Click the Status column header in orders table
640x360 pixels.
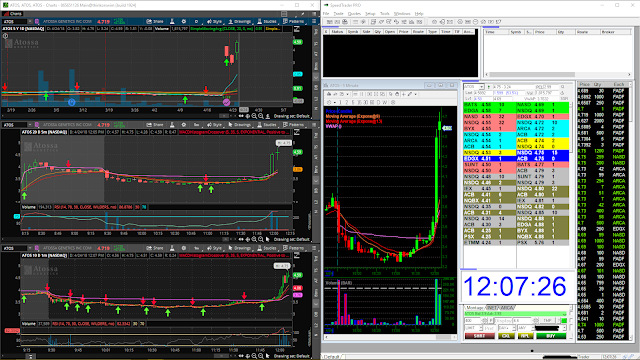tap(337, 31)
